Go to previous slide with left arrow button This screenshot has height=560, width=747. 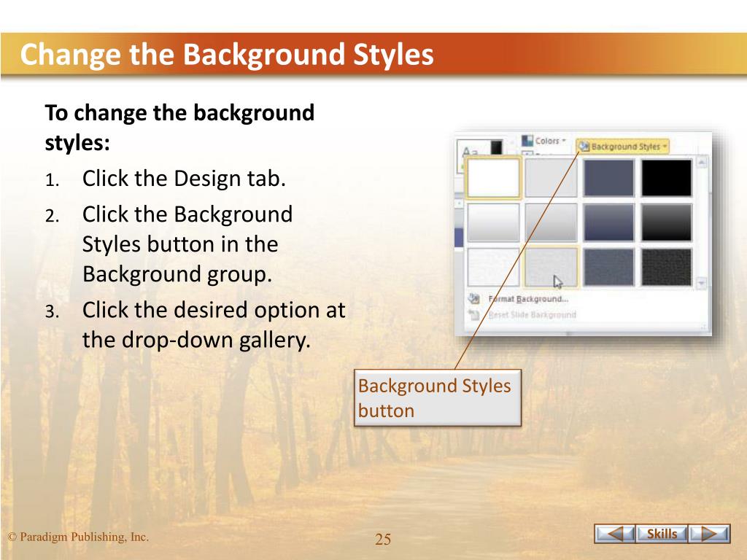pyautogui.click(x=615, y=533)
